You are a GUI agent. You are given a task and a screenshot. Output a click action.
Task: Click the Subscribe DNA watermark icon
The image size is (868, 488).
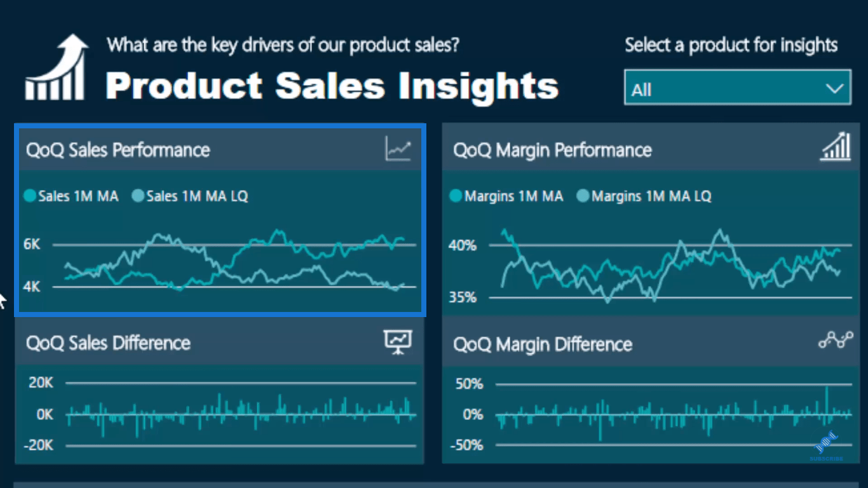click(826, 446)
